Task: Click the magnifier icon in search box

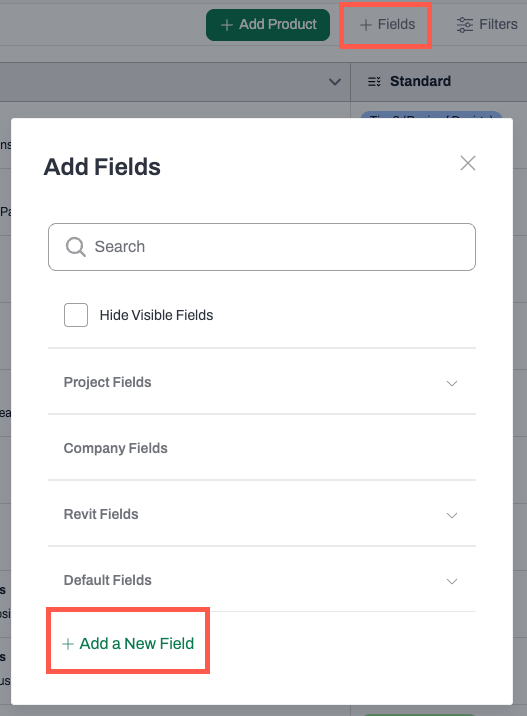Action: [x=75, y=247]
